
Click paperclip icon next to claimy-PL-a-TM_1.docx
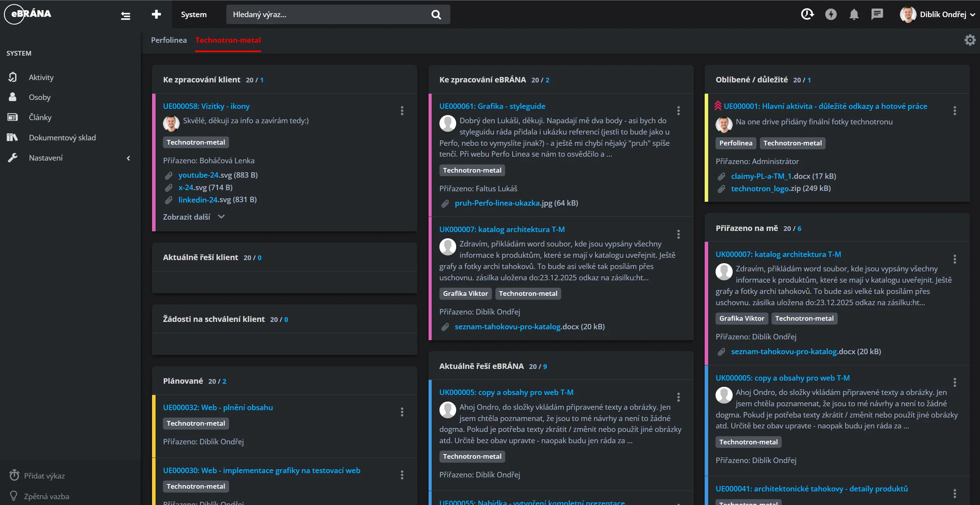(721, 177)
